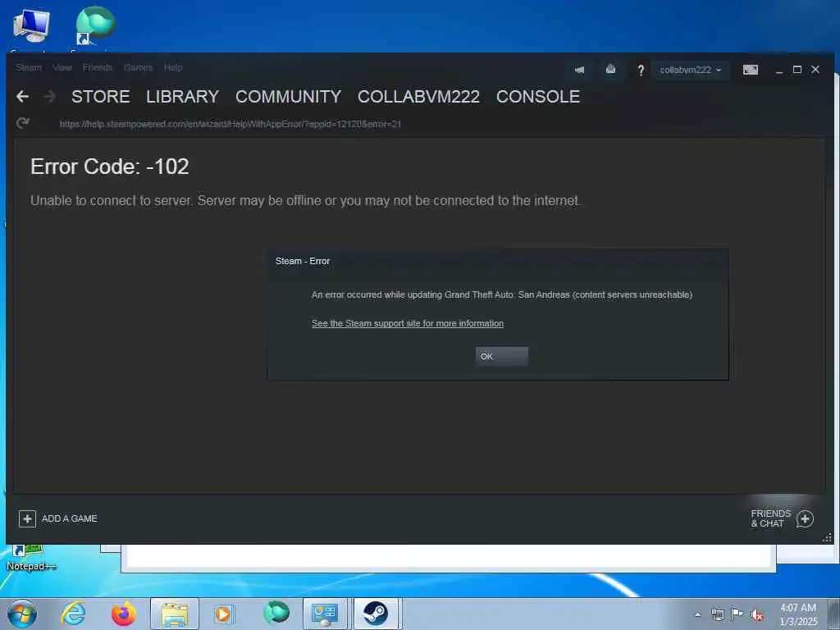Open Steam help question mark icon
The width and height of the screenshot is (840, 630).
(x=641, y=71)
